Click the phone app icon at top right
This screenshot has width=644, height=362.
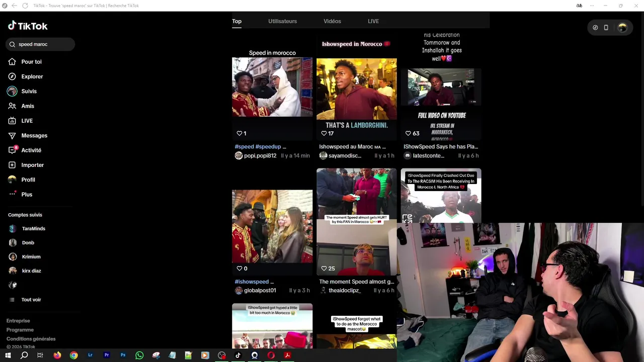click(606, 28)
